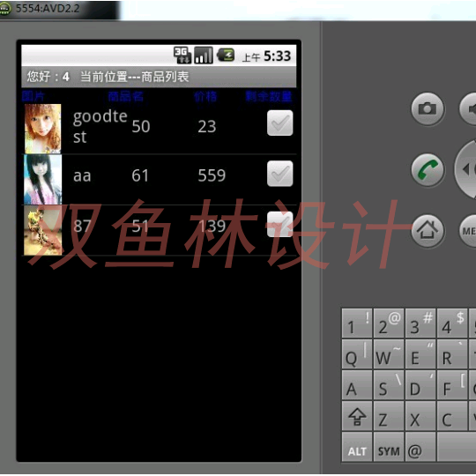This screenshot has height=476, width=476.
Task: Click the 商品名 column header
Action: 126,97
